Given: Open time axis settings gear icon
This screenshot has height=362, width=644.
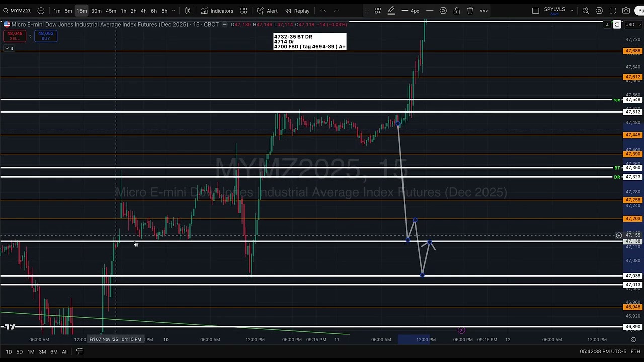Looking at the screenshot, I should 633,339.
